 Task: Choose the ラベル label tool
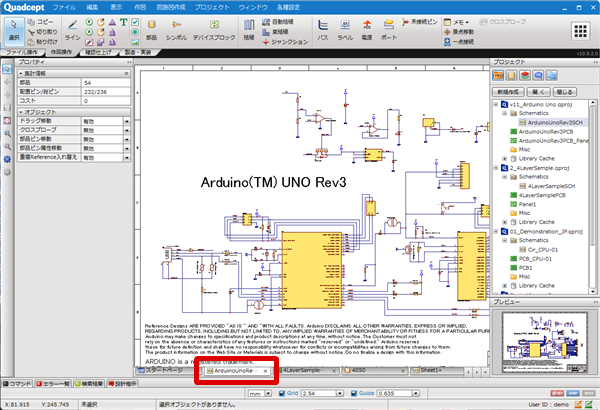(345, 30)
